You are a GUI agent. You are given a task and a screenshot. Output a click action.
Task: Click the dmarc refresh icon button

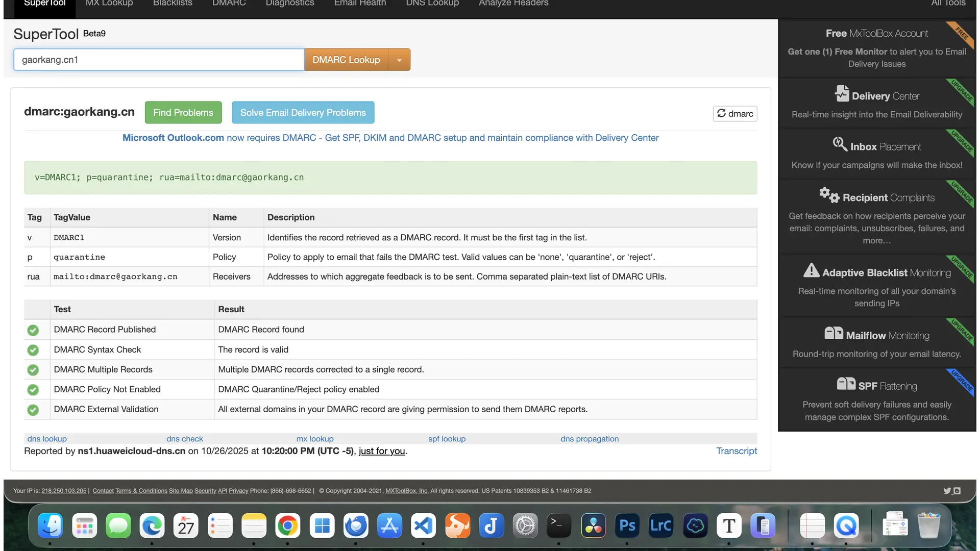tap(721, 113)
